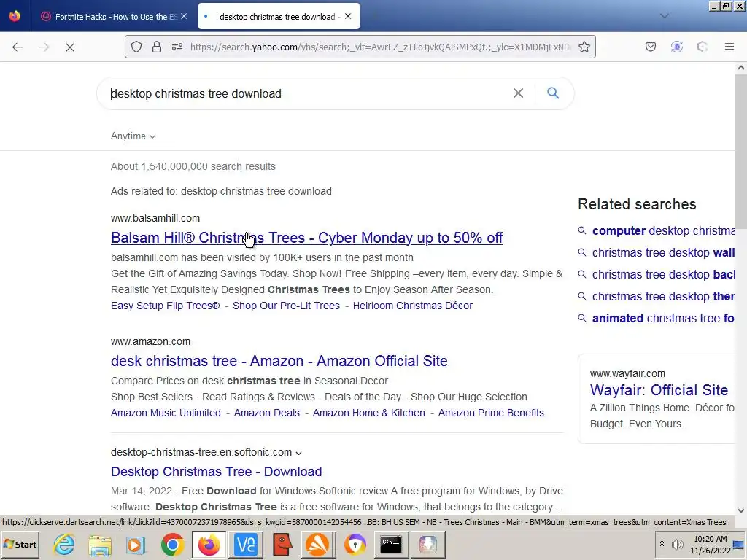Open the purple keyhole taskbar application
Image resolution: width=747 pixels, height=560 pixels.
(x=355, y=544)
